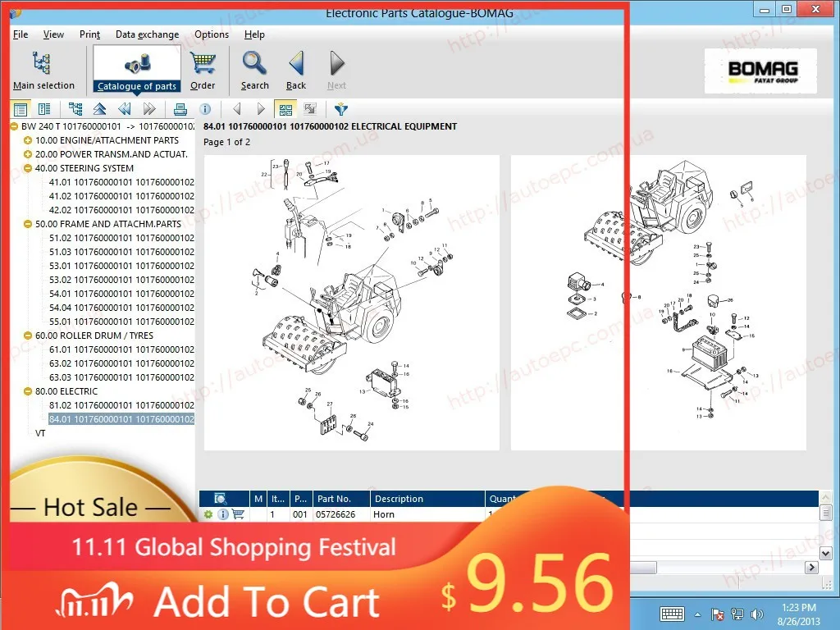Open the Options menu
The height and width of the screenshot is (630, 840).
click(212, 34)
